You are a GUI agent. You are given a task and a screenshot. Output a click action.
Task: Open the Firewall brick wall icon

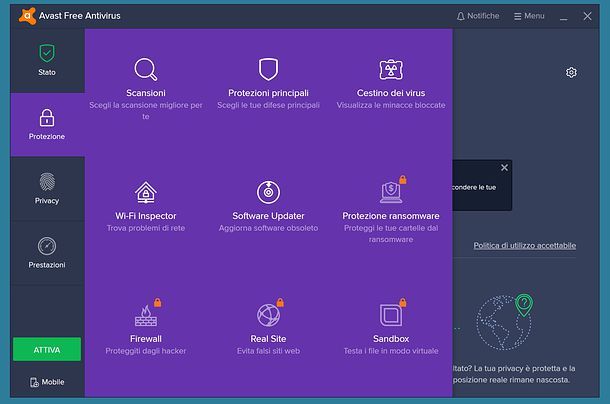(x=146, y=315)
